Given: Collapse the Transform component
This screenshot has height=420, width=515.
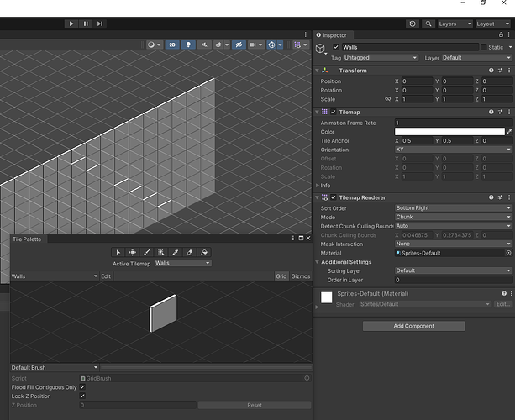Looking at the screenshot, I should pos(317,71).
